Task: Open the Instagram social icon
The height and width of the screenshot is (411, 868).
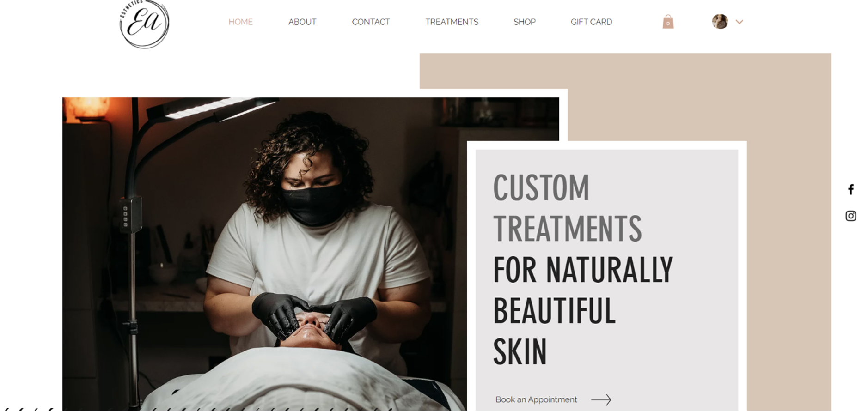Action: [x=850, y=216]
